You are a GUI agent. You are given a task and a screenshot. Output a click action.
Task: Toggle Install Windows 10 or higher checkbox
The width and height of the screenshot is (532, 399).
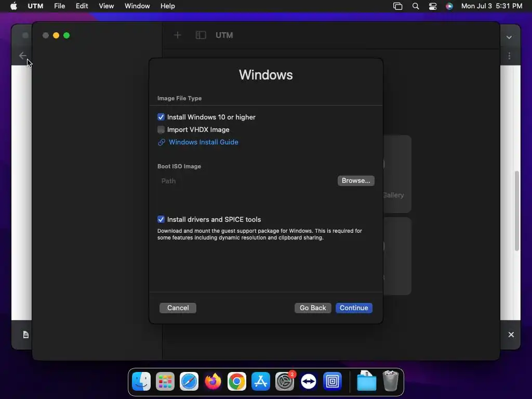[x=161, y=117]
